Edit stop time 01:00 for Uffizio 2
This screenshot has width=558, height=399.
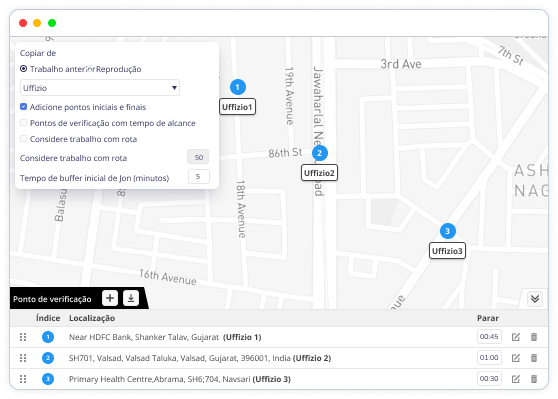click(489, 358)
